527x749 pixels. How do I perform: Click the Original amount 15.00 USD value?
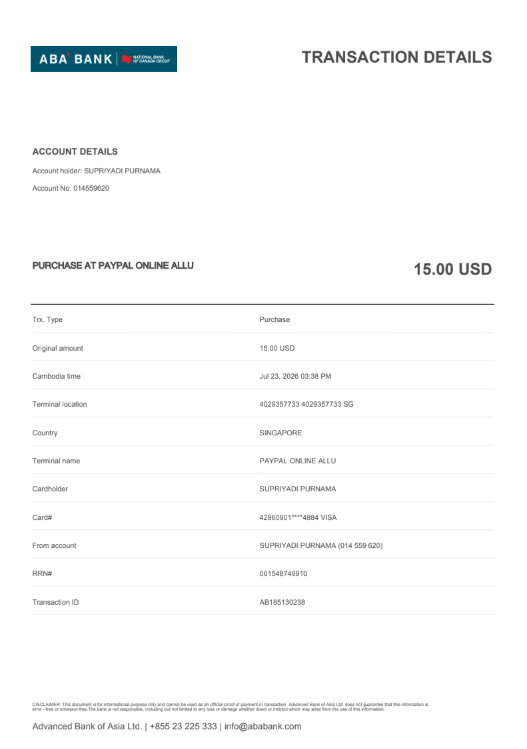click(x=277, y=348)
